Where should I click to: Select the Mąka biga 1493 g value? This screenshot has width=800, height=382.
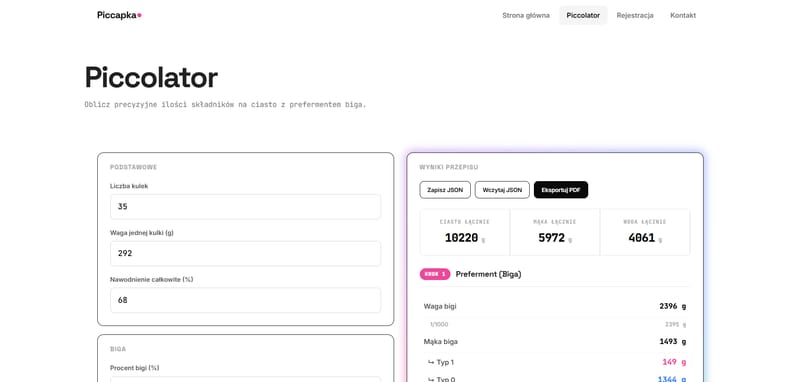pos(672,342)
